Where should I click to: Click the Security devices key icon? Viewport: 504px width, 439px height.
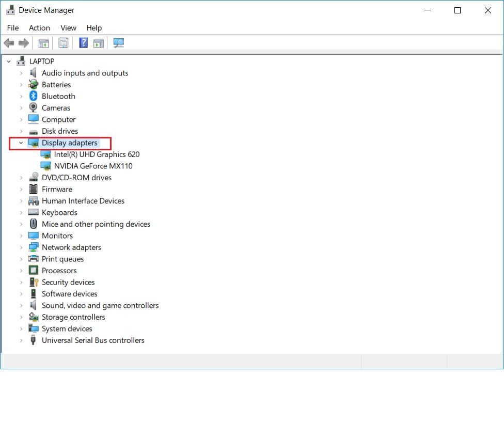[x=34, y=282]
